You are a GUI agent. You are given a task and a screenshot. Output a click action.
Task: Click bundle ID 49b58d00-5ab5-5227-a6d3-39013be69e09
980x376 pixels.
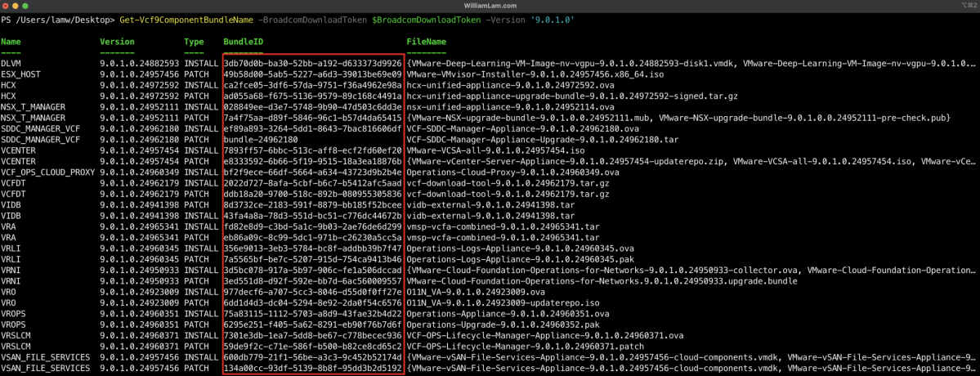point(312,74)
